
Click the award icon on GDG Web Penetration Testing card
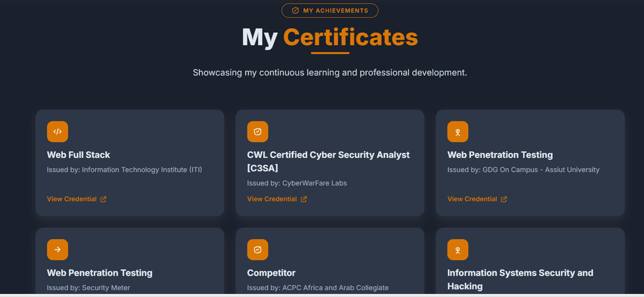point(458,132)
